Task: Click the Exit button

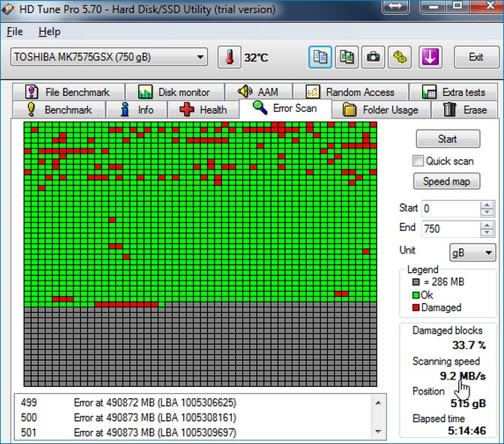Action: click(x=475, y=57)
